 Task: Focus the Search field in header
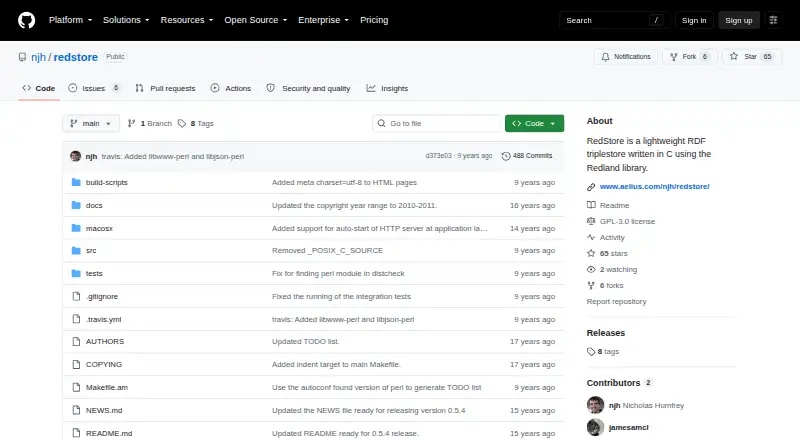(614, 20)
